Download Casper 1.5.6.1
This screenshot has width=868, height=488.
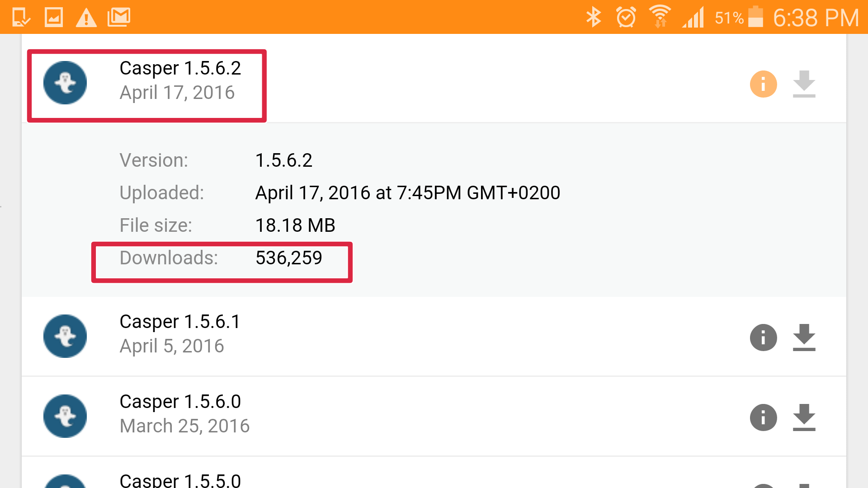point(804,338)
